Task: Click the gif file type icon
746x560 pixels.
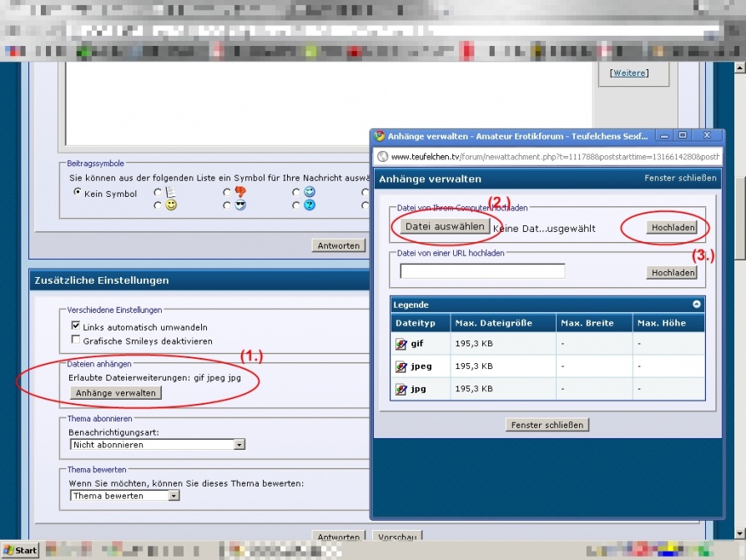Action: click(x=401, y=343)
